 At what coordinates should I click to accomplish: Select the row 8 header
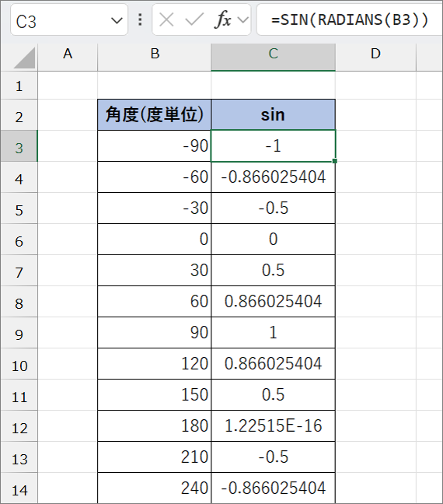tap(19, 302)
